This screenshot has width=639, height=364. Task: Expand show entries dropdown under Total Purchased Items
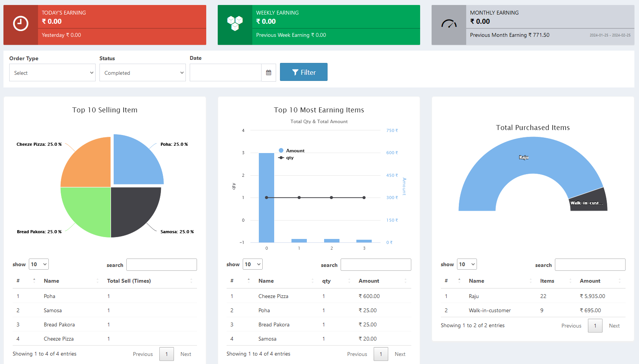[467, 264]
